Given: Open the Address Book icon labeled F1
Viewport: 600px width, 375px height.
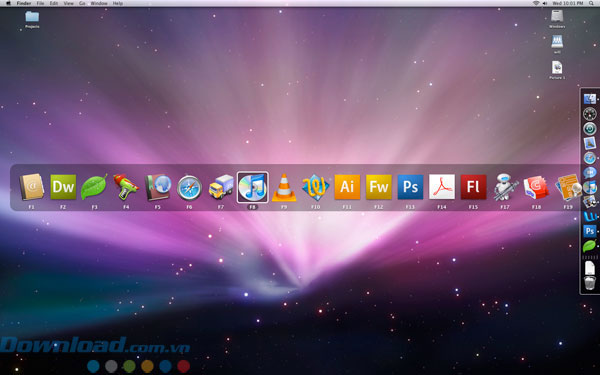Looking at the screenshot, I should point(32,187).
